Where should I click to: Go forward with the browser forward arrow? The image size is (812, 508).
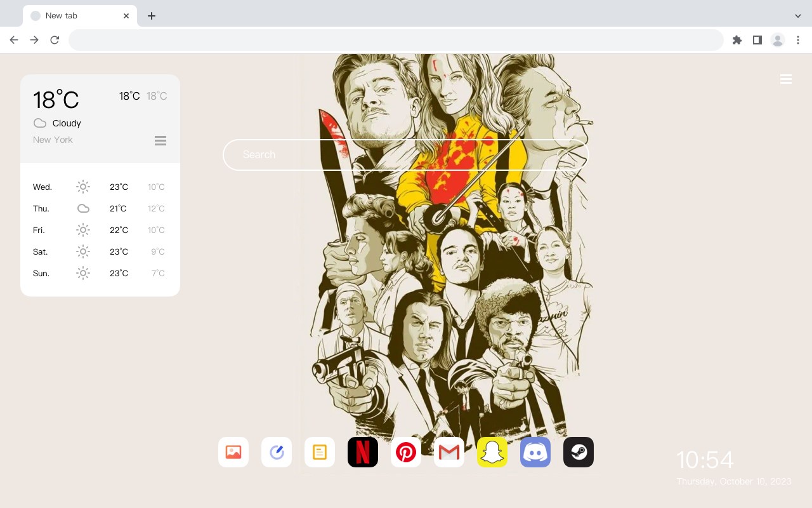(x=34, y=40)
